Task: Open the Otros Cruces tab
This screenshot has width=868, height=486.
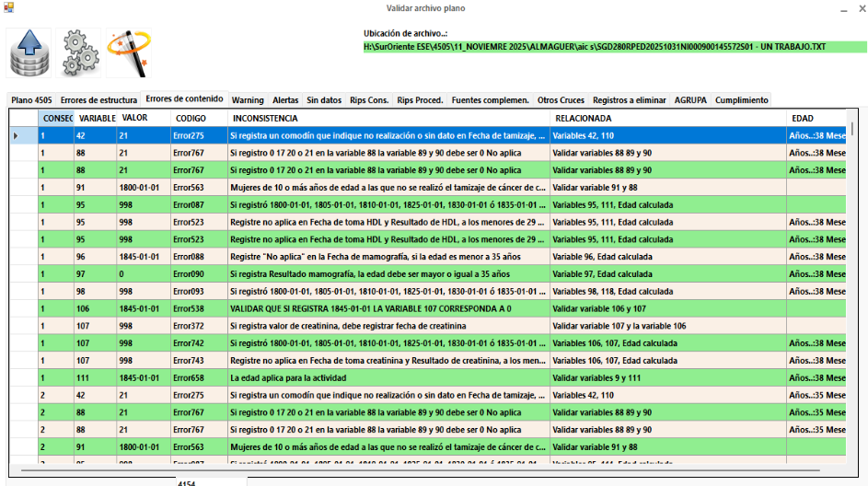Action: point(561,100)
